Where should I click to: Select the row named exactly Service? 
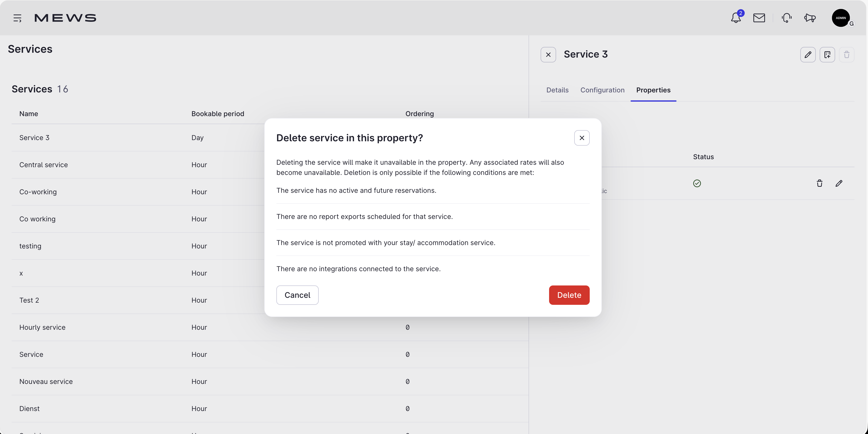coord(270,354)
